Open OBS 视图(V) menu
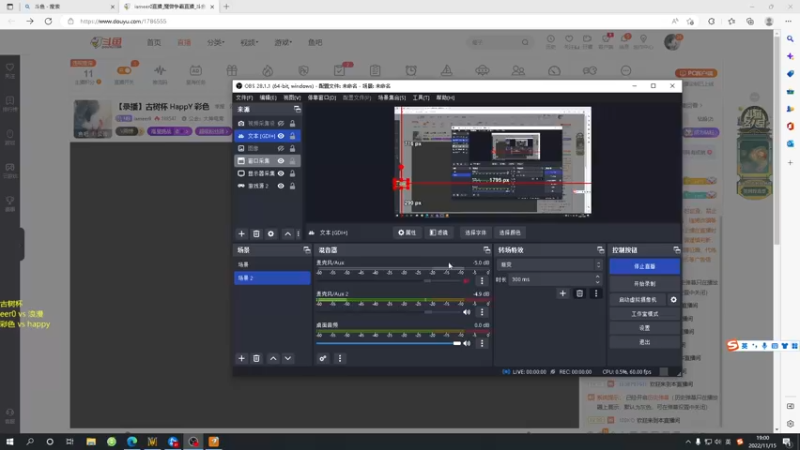Screen dimensions: 800x450 292,97
